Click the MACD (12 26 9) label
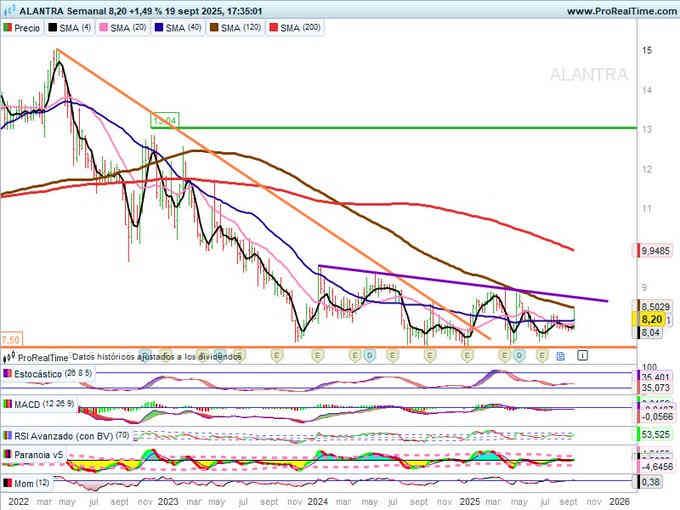The width and height of the screenshot is (680, 510). [x=44, y=404]
